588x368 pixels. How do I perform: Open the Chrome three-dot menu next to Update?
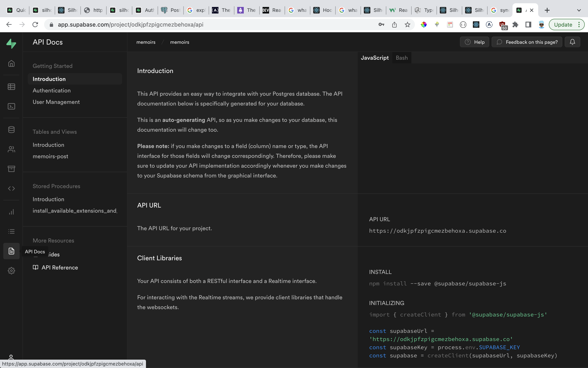(x=579, y=24)
